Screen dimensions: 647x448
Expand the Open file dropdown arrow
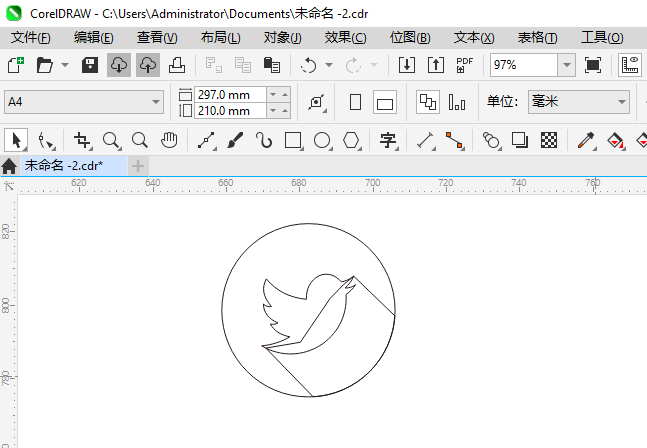(65, 65)
